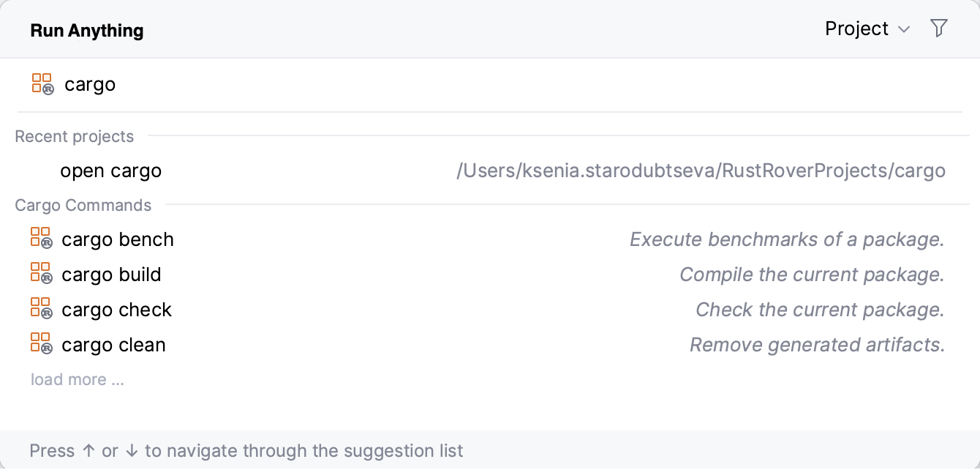Screen dimensions: 980x470
Task: Click the Cargo icon beside search field
Action: [42, 84]
